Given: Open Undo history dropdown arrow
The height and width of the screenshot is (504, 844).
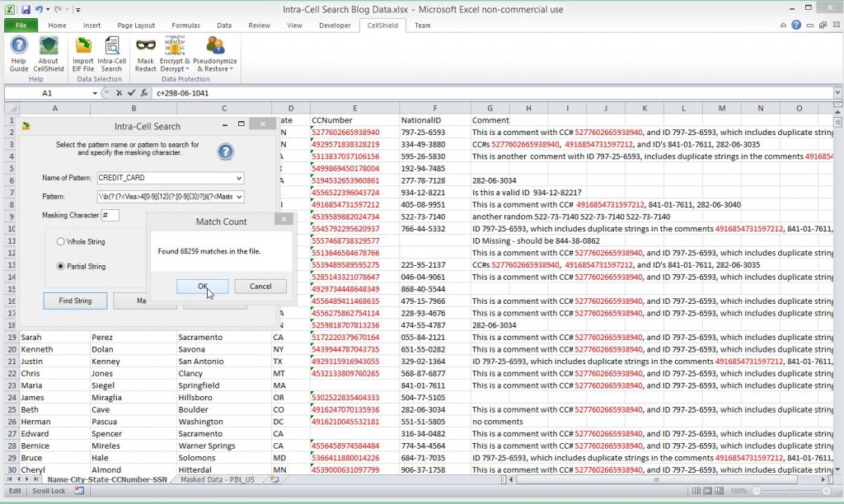Looking at the screenshot, I should [47, 9].
